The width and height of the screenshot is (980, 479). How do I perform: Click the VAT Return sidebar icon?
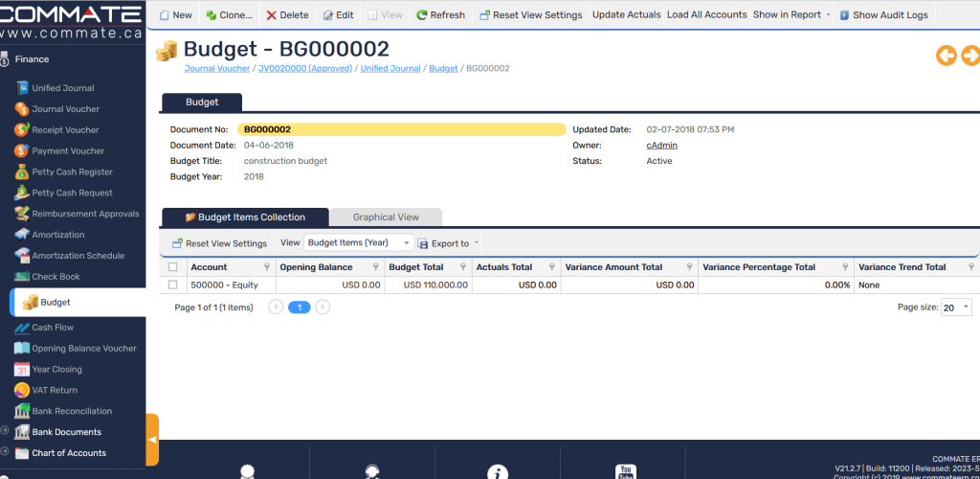coord(22,390)
